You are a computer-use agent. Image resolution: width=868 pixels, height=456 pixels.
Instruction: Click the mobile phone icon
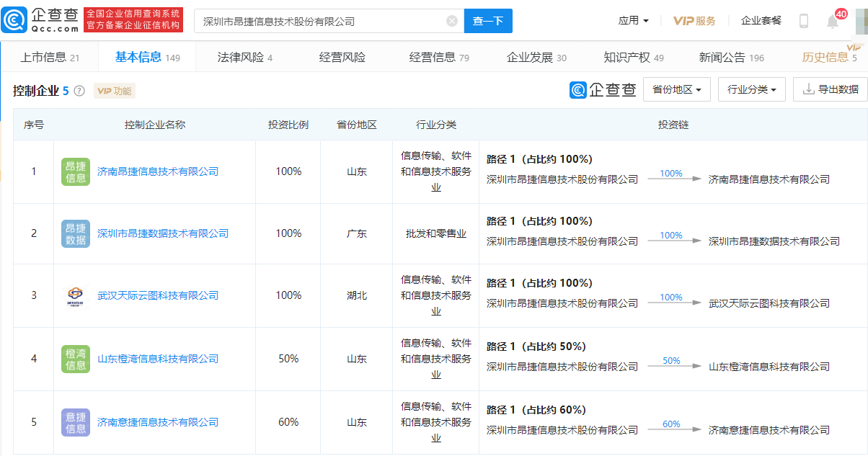[x=804, y=21]
